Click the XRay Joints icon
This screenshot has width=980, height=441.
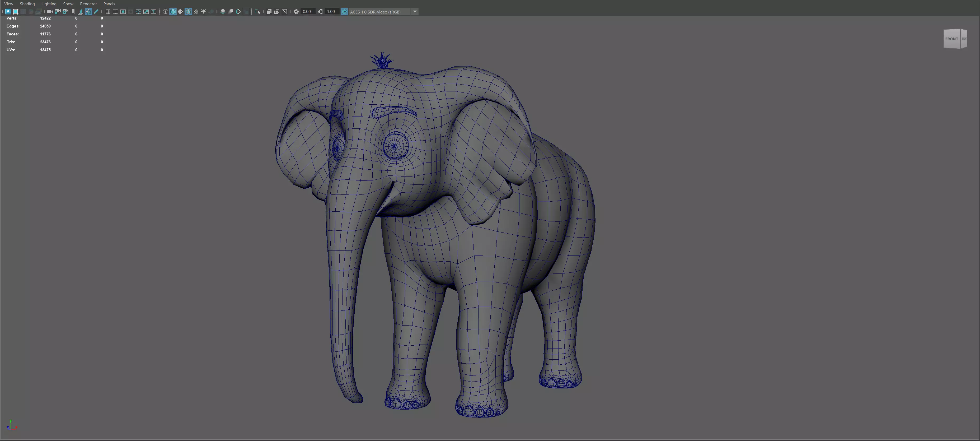284,12
